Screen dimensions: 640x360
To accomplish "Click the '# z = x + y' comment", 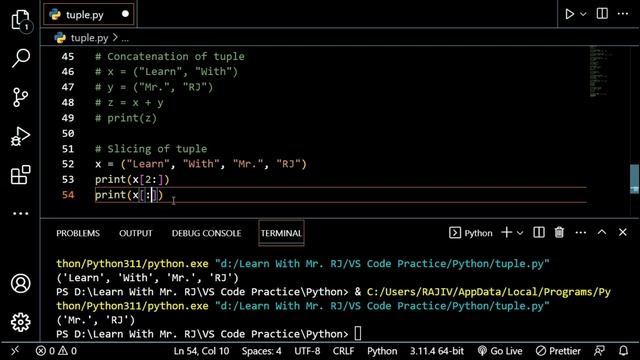I will click(x=129, y=102).
